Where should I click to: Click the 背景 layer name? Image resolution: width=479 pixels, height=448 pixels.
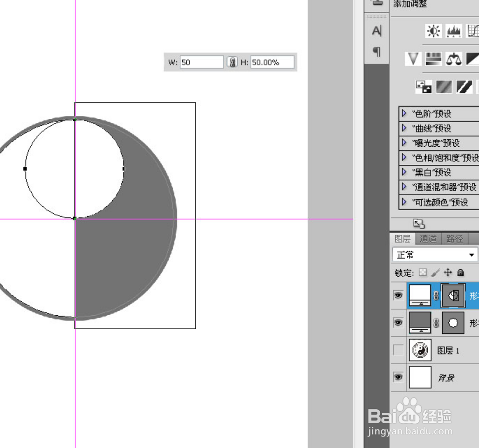pos(446,378)
